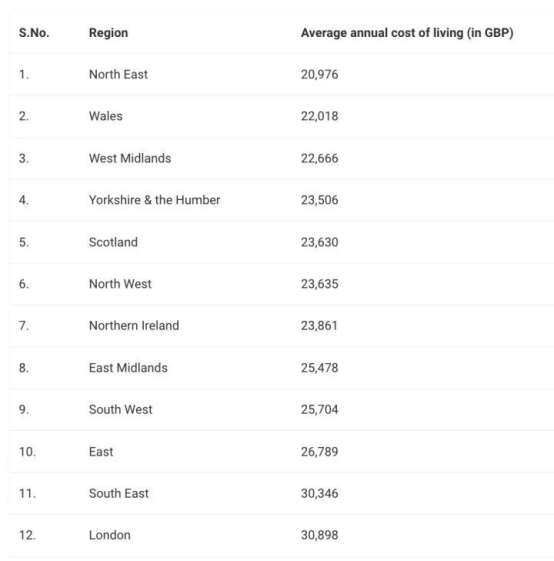Click the 26,789 cost value

coord(319,452)
